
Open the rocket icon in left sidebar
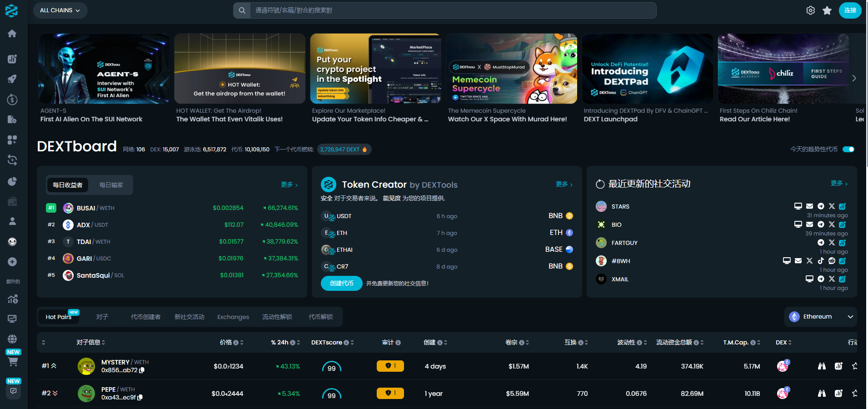coord(12,79)
